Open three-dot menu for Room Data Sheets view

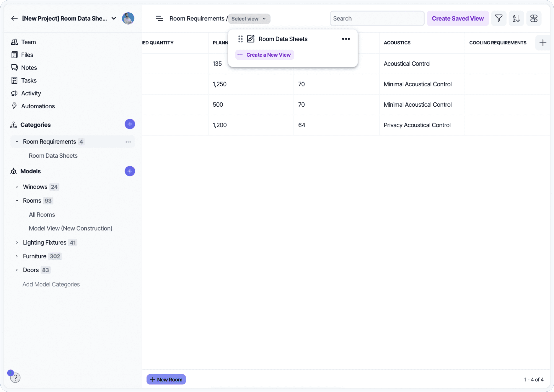tap(346, 39)
